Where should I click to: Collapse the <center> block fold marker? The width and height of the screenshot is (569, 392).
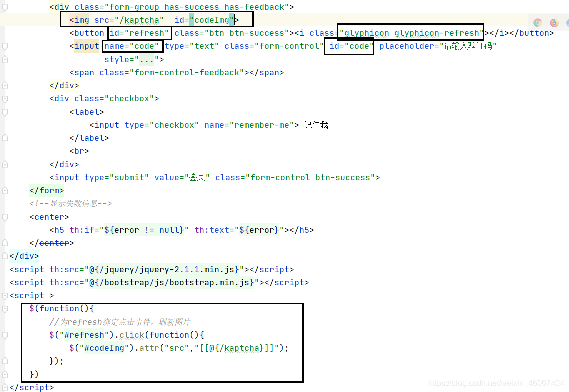pyautogui.click(x=5, y=217)
